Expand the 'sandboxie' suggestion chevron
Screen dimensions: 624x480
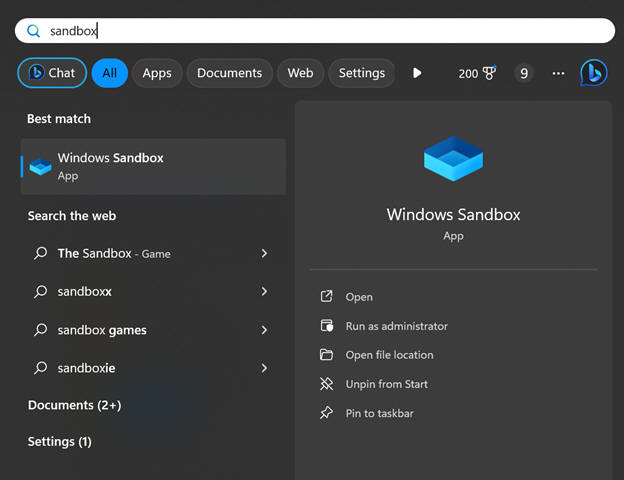tap(264, 368)
